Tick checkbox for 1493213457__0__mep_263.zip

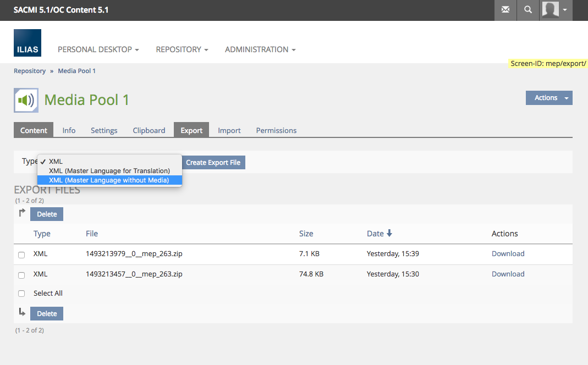[x=21, y=275]
